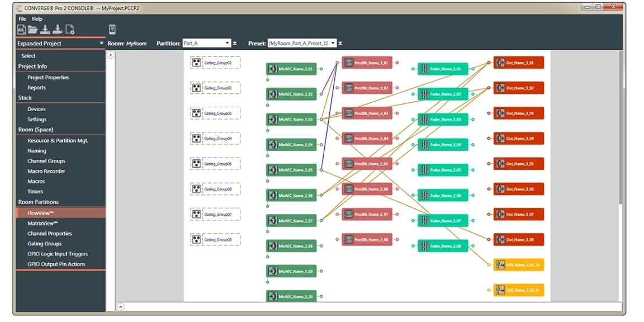Image resolution: width=644 pixels, height=322 pixels.
Task: Click the close-project icon with x badge
Action: [70, 30]
